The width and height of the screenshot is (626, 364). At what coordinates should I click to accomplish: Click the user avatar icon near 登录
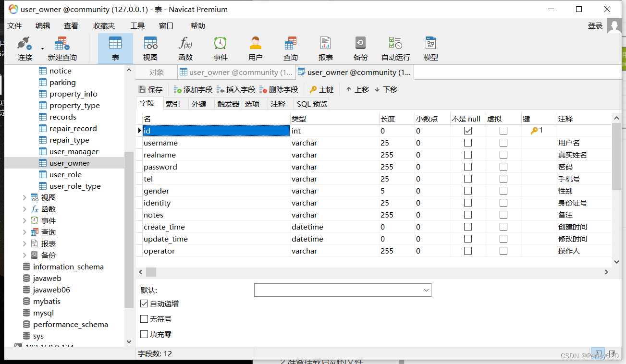pos(615,26)
